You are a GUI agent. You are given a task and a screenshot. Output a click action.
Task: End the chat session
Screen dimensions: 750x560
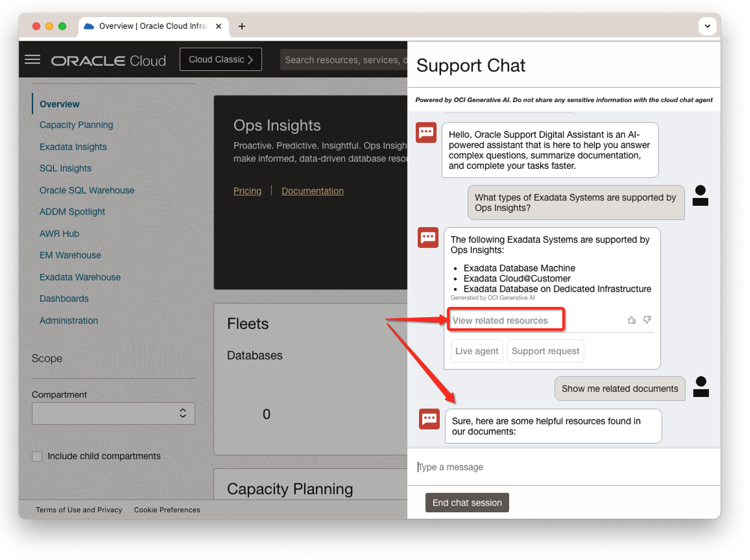(x=467, y=503)
